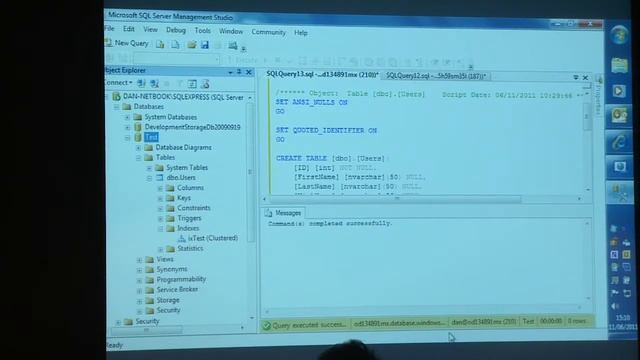Expand the Database Diagrams folder
640x360 pixels.
(x=138, y=148)
